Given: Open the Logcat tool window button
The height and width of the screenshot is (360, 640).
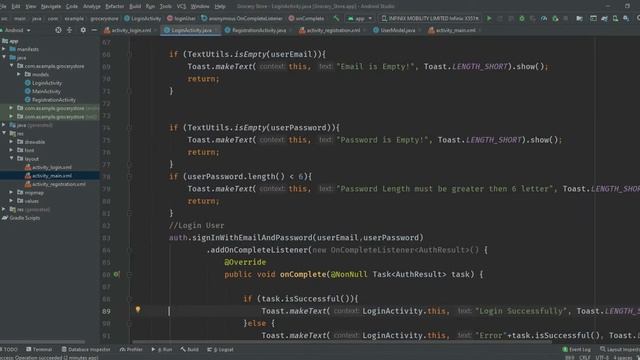Looking at the screenshot, I should coord(220,349).
